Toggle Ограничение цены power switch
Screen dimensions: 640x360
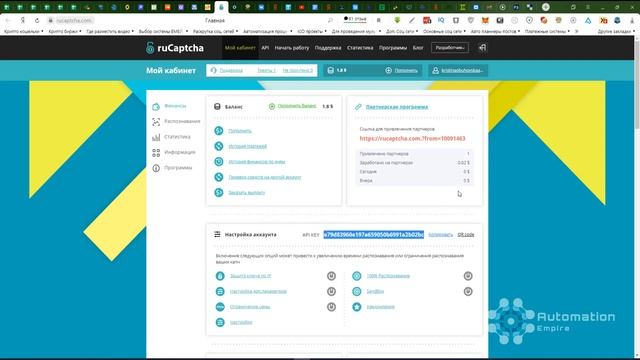pos(331,307)
